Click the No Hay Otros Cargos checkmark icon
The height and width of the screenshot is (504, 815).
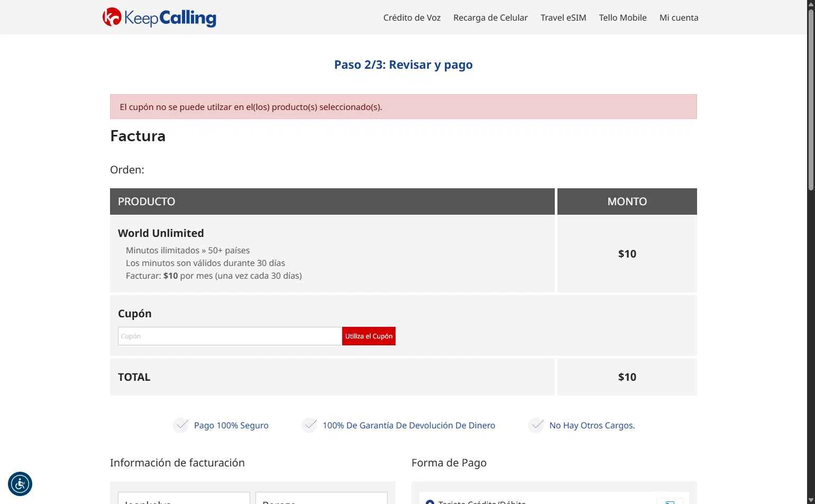536,425
